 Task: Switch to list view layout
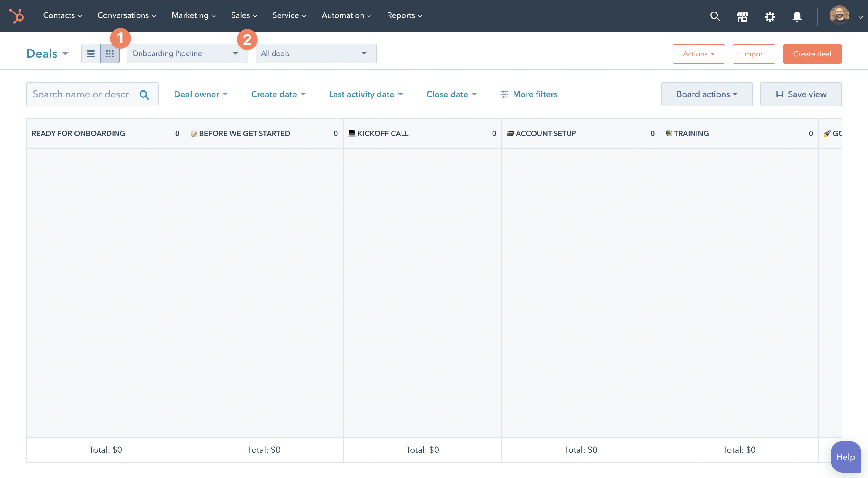(91, 53)
